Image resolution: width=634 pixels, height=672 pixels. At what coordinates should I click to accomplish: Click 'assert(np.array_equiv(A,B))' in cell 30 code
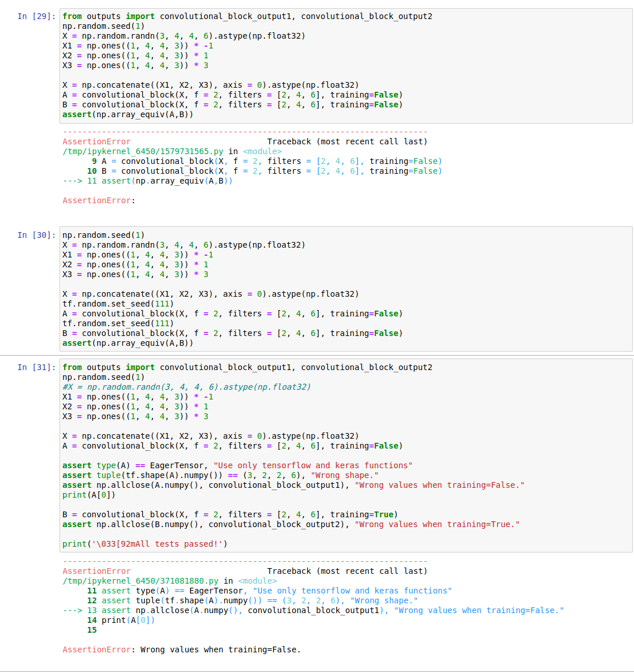tap(128, 344)
